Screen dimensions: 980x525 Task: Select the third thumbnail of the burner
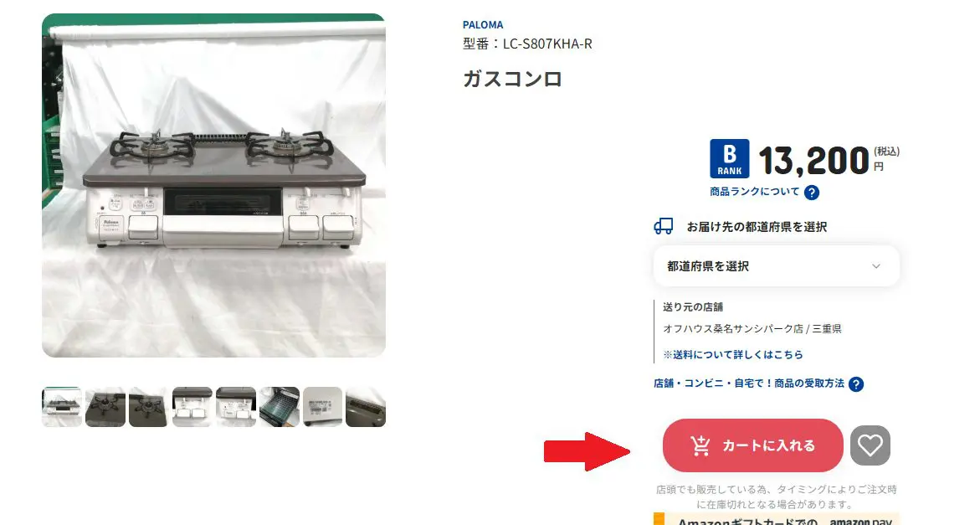click(x=148, y=407)
